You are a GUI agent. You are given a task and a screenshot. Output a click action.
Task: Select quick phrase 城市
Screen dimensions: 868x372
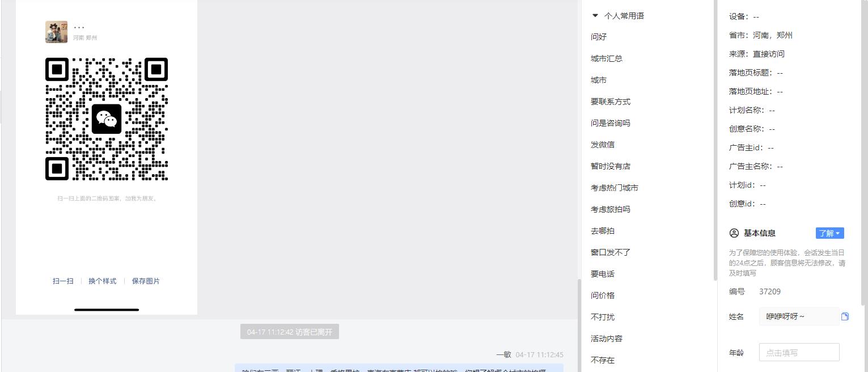[x=599, y=80]
